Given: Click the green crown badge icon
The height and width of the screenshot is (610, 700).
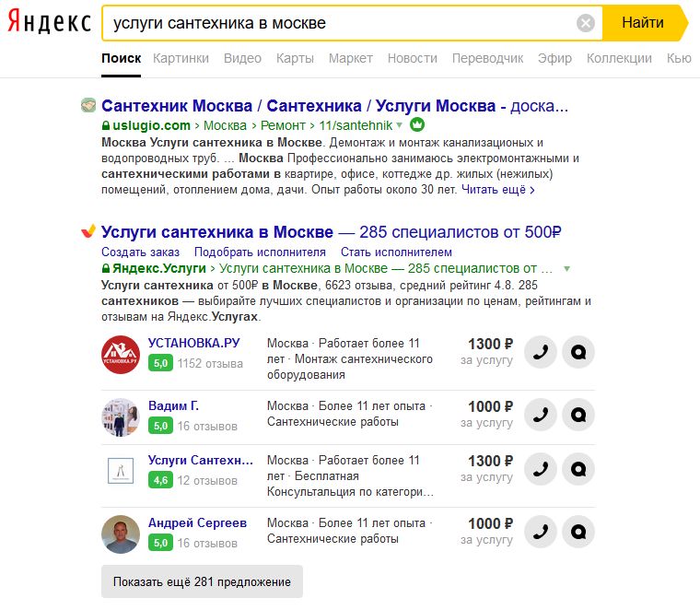Looking at the screenshot, I should point(417,124).
